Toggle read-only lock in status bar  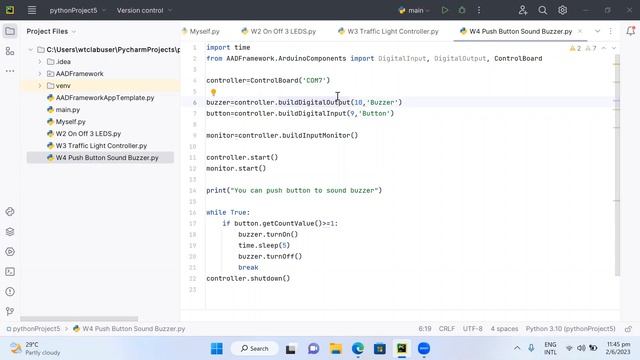(629, 329)
